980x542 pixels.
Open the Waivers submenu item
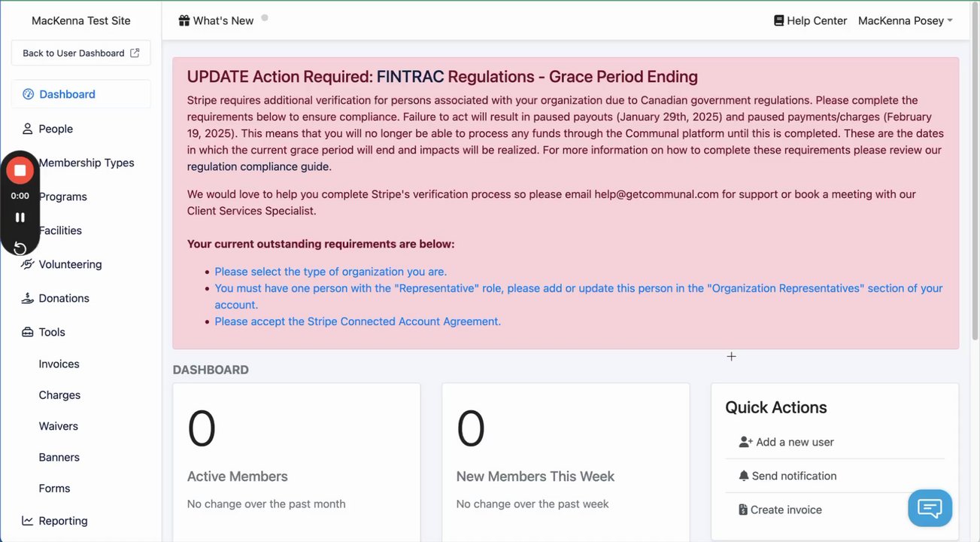click(58, 426)
